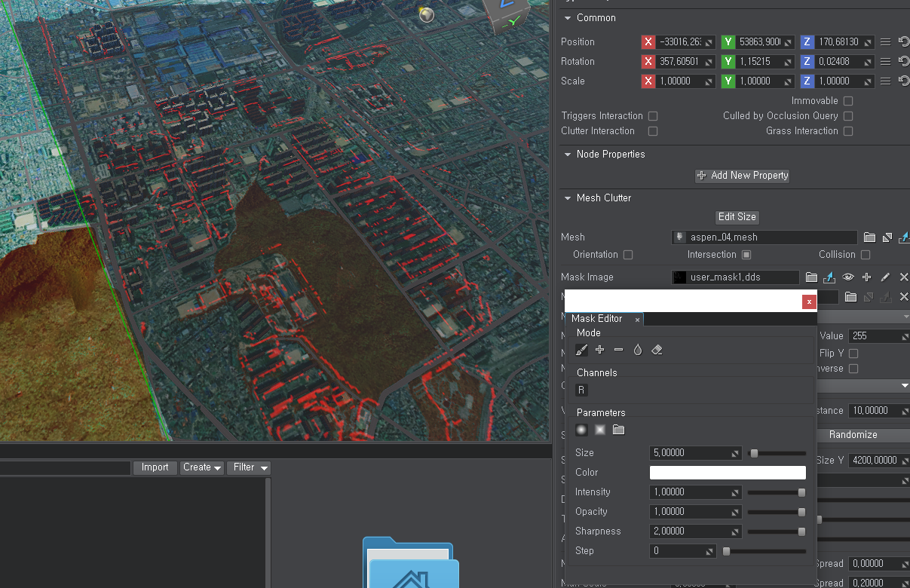The image size is (910, 588).
Task: Click the pencil edit icon for Mask Image
Action: coord(885,277)
